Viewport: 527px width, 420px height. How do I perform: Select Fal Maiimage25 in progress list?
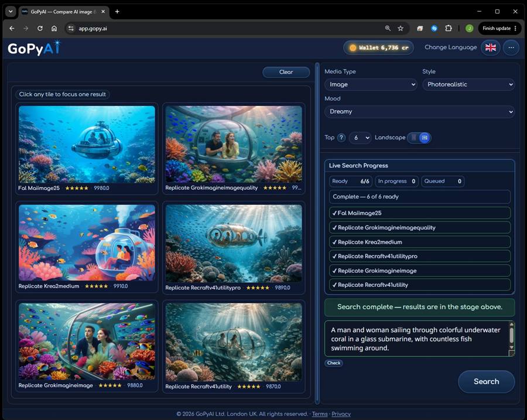click(x=419, y=213)
